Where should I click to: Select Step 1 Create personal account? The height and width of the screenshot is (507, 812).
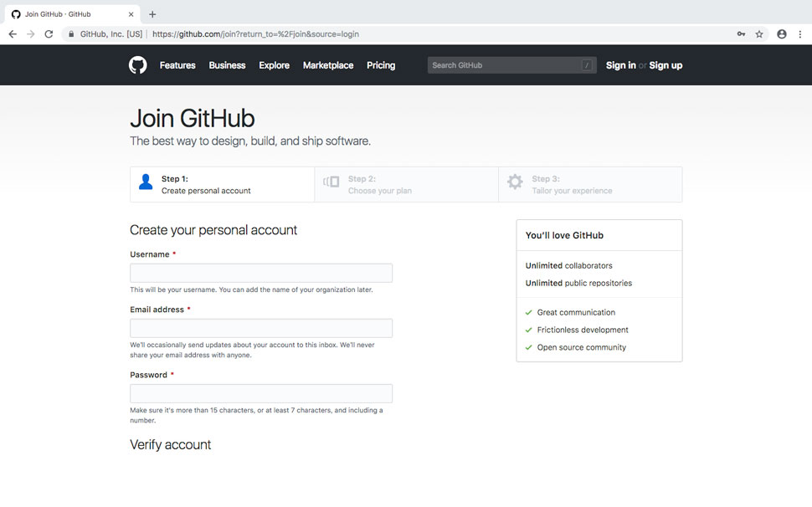coord(222,185)
